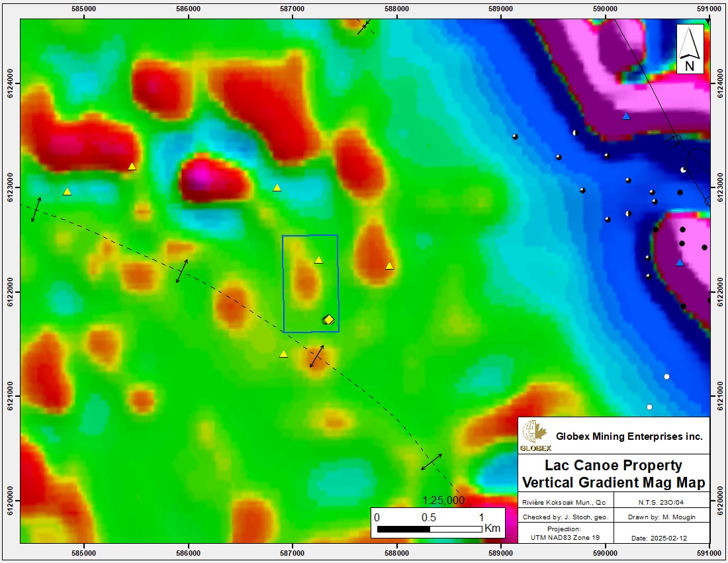Screen dimensions: 728x563
Task: Click the lower white circle marker
Action: pyautogui.click(x=649, y=407)
